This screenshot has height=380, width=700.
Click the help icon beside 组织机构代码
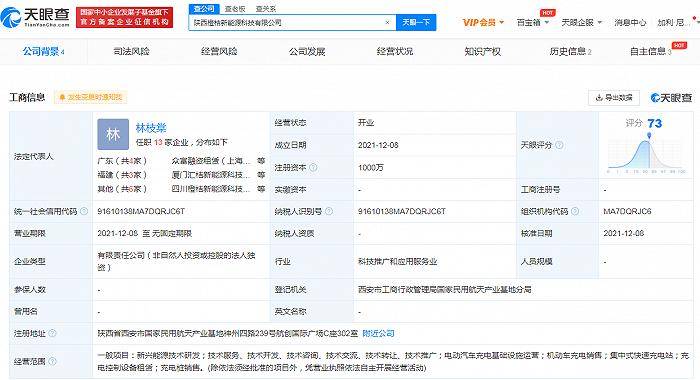[575, 211]
